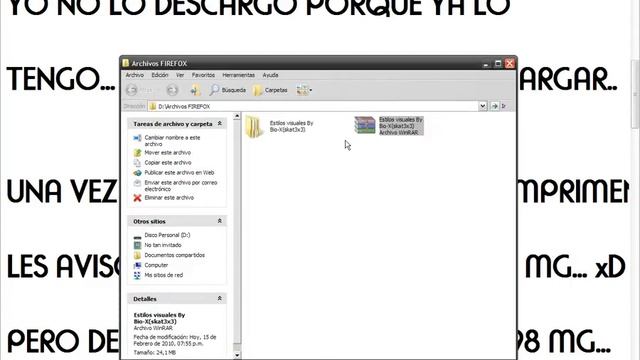
Task: Open No tan invitado location
Action: pos(162,245)
